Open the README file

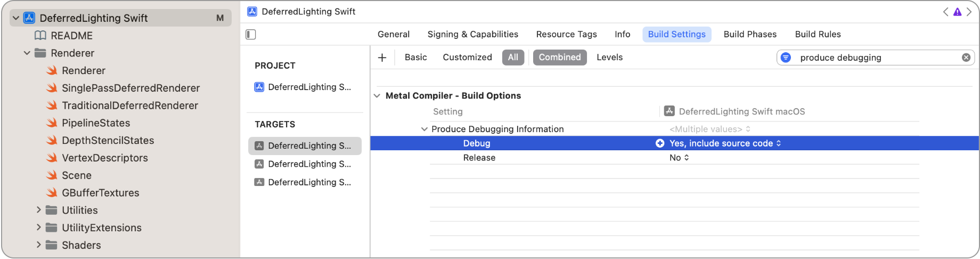click(x=71, y=36)
